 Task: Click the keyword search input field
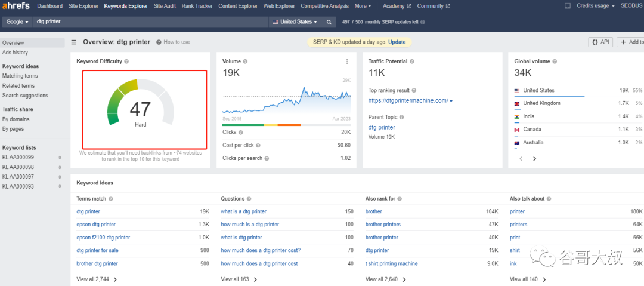(x=149, y=21)
